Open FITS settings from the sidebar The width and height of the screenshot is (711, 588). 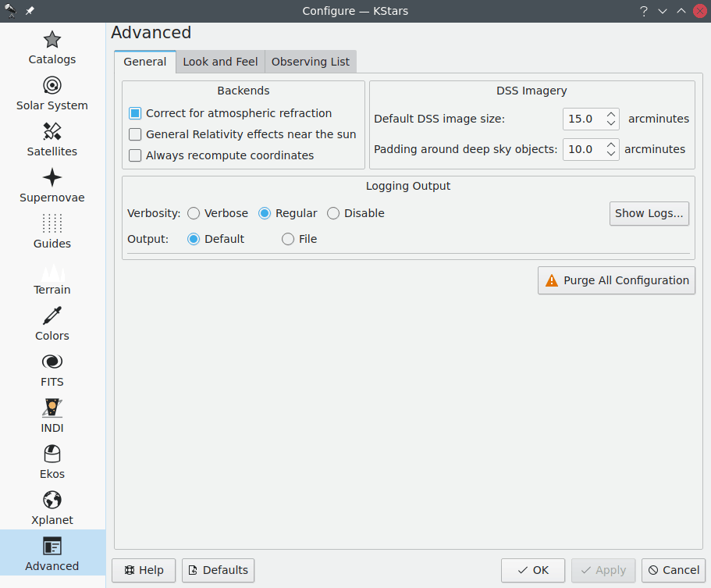tap(52, 370)
